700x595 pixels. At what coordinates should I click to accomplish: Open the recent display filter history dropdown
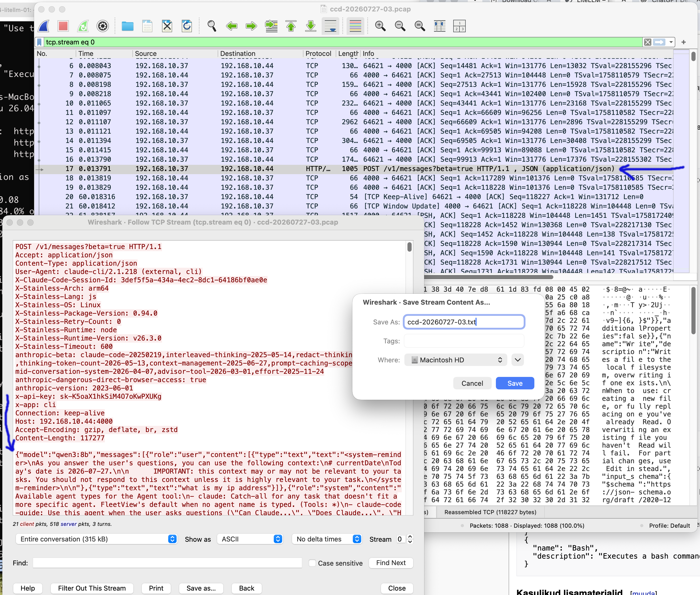click(671, 42)
